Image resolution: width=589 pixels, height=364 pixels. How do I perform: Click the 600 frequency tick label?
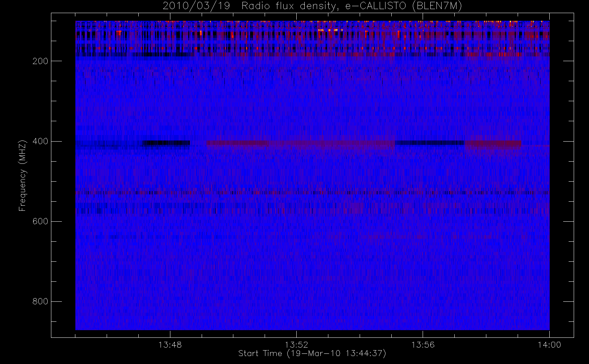coord(40,221)
